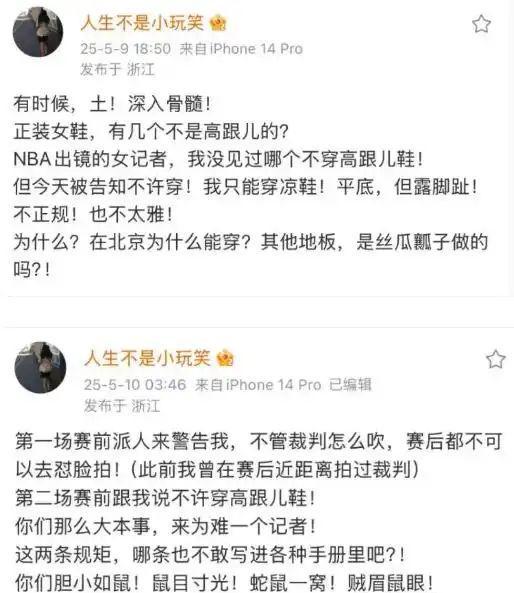Click 发布于 浙江 under the second post

tap(122, 406)
